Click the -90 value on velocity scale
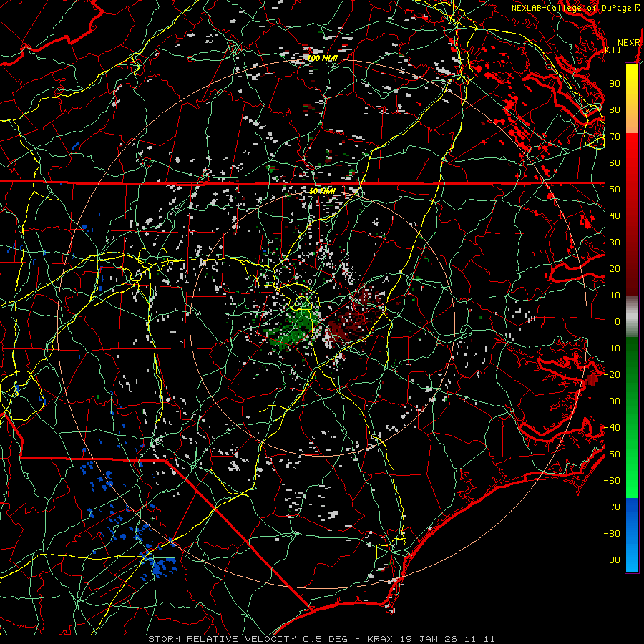This screenshot has width=644, height=644. click(x=612, y=560)
